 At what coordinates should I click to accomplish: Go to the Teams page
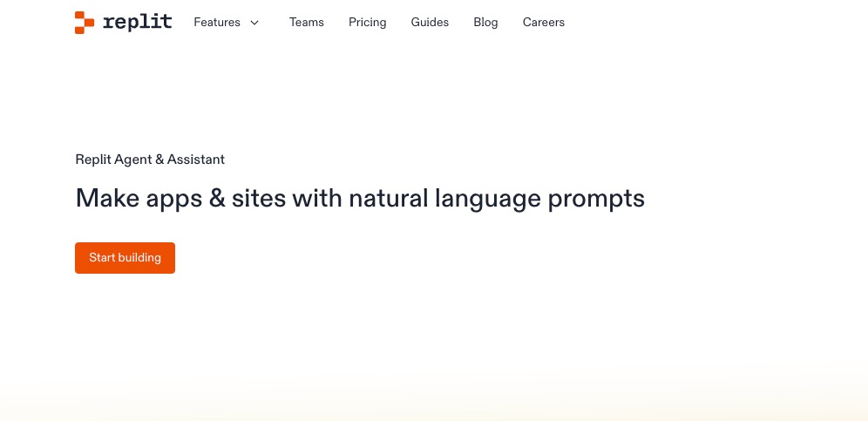point(307,23)
